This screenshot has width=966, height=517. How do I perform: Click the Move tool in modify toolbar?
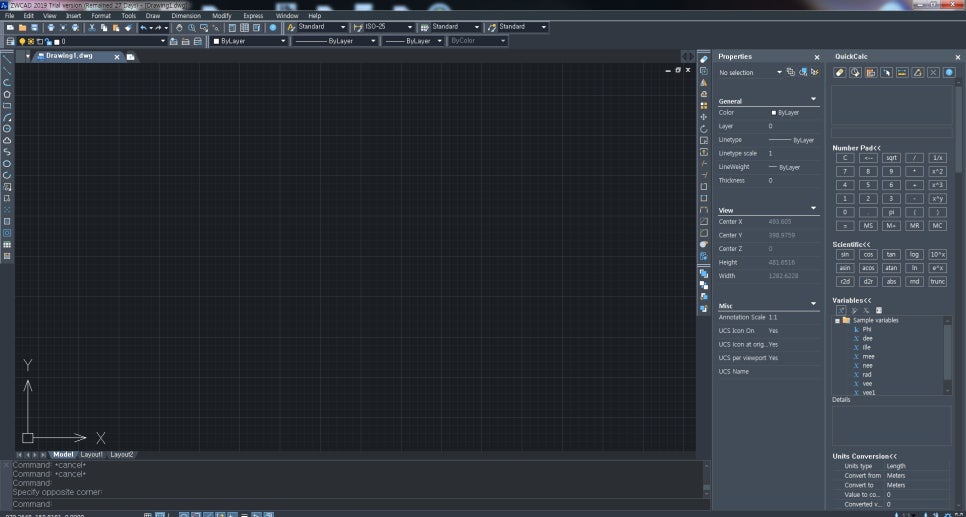pos(704,117)
